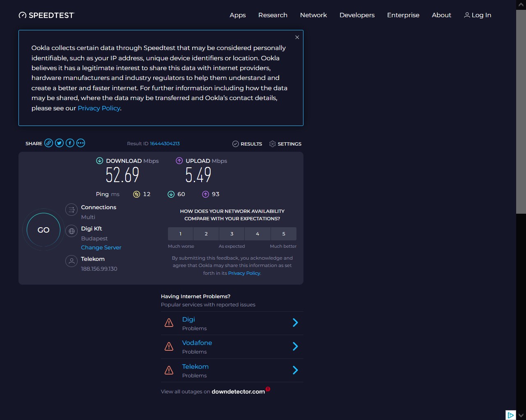
Task: Click the download arrow icon beside DOWNLOAD
Action: click(x=99, y=161)
